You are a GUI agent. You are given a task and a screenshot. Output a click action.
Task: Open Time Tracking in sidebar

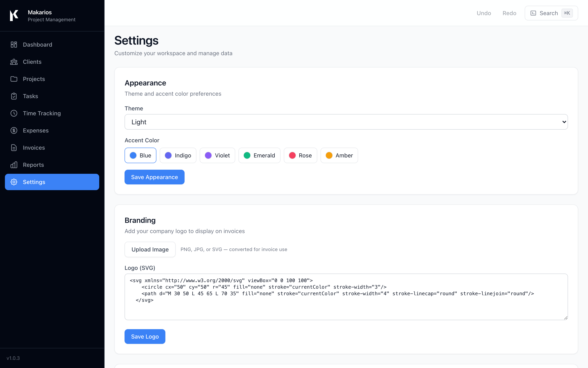click(x=52, y=113)
